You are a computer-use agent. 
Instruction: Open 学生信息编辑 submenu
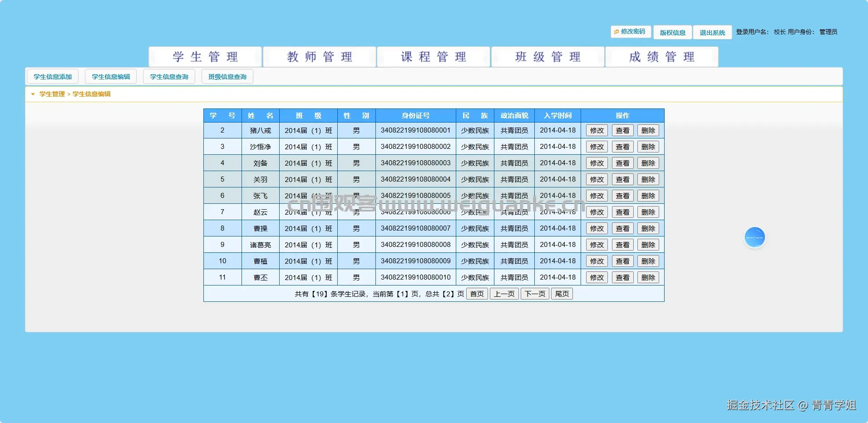tap(111, 77)
